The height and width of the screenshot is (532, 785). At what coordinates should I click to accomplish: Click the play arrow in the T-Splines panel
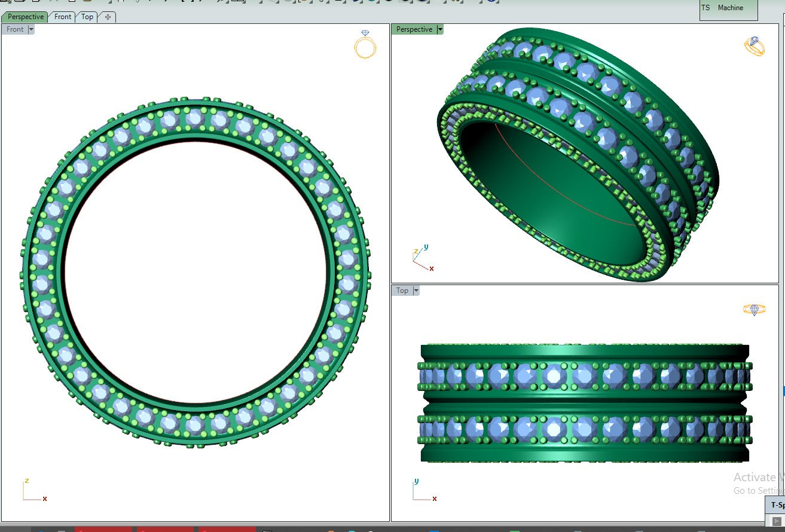[777, 522]
